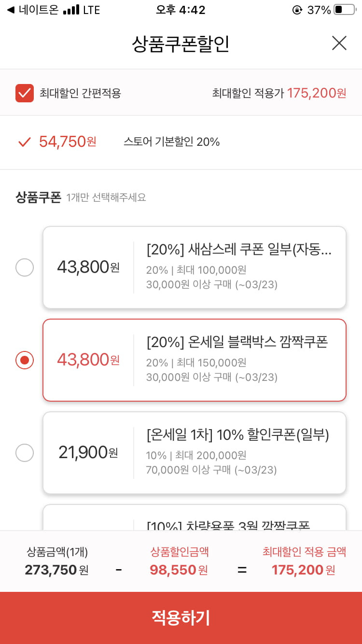Viewport: 362px width, 644px height.
Task: Toggle the 최대할인 간편적용 checkbox
Action: click(25, 93)
